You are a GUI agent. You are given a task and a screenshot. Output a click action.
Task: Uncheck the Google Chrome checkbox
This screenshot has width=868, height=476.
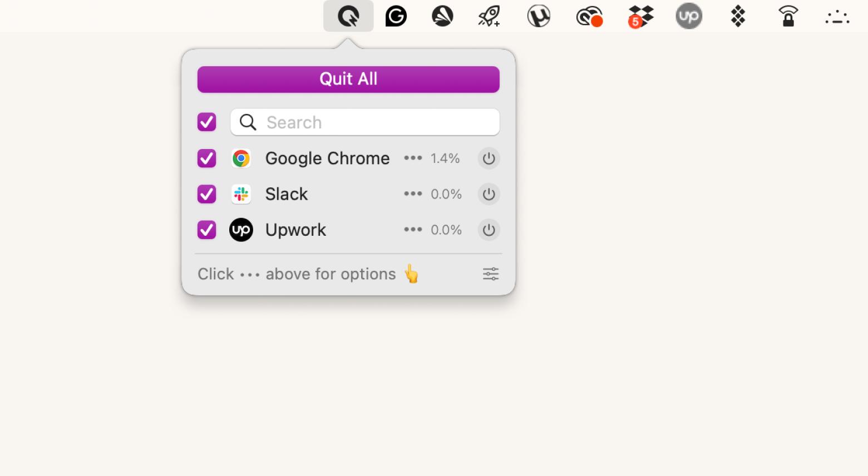(x=206, y=158)
